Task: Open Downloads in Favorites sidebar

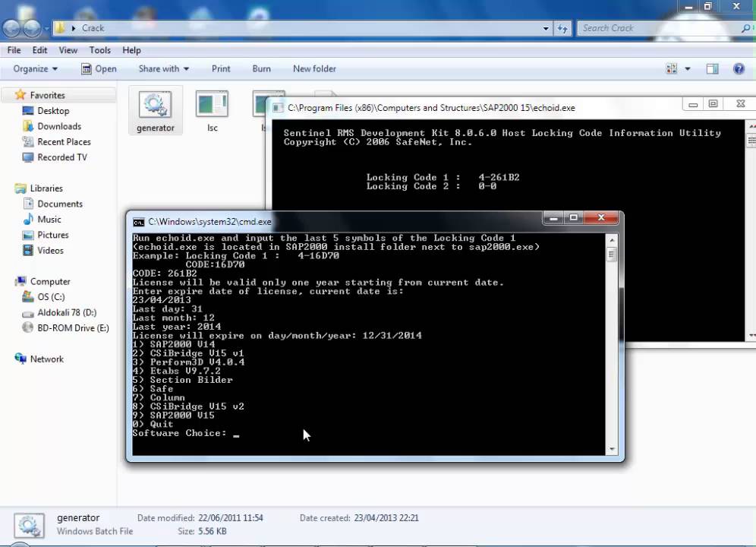Action: tap(58, 126)
